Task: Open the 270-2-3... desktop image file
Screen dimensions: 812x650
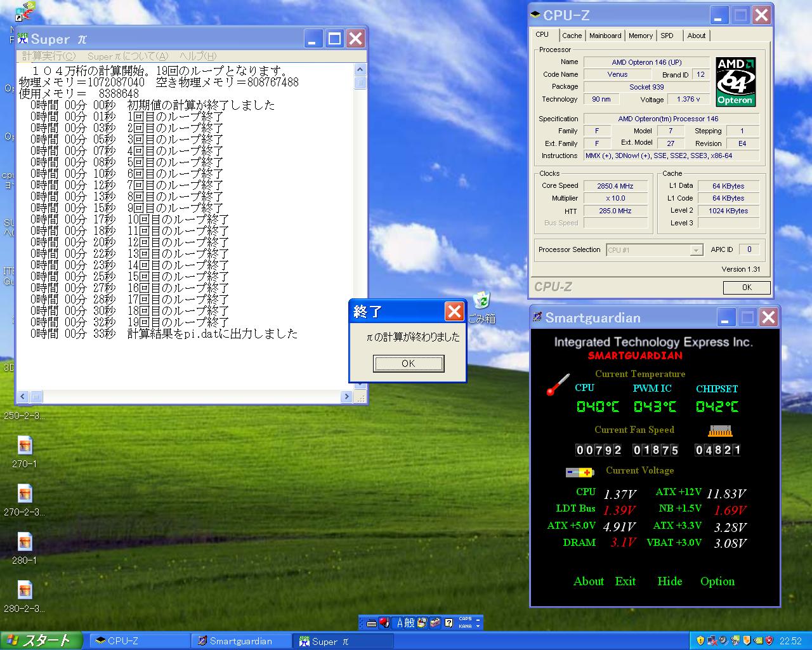Action: [x=25, y=494]
